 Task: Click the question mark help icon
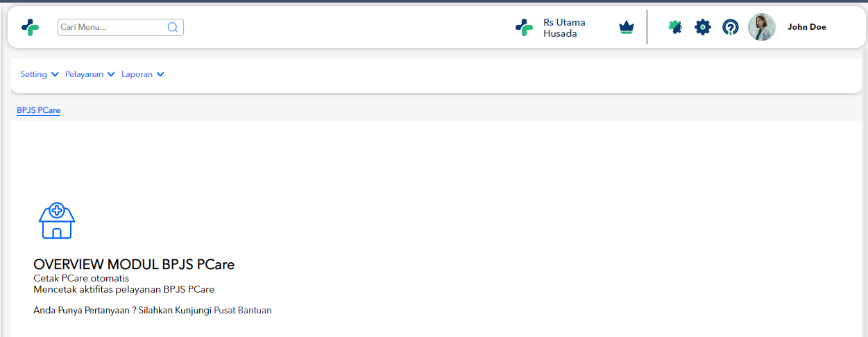point(731,27)
